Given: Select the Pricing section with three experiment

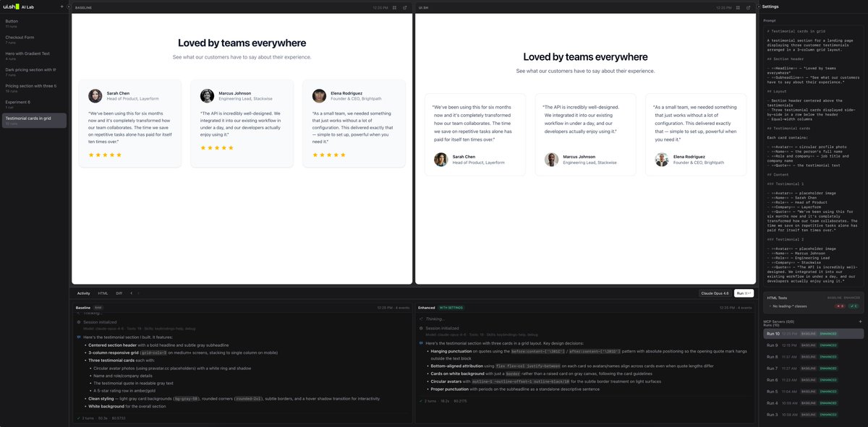Looking at the screenshot, I should tap(33, 87).
